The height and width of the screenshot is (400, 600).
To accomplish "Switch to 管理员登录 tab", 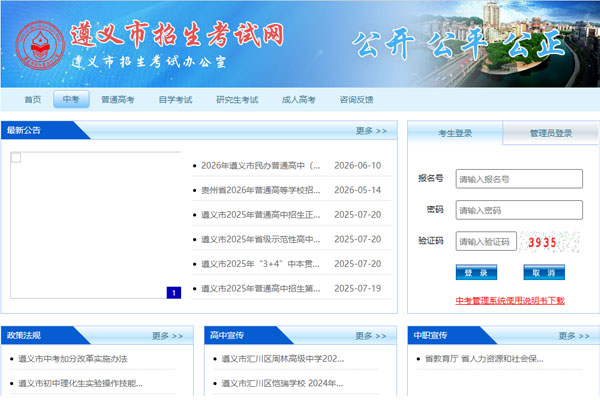I will coord(551,133).
